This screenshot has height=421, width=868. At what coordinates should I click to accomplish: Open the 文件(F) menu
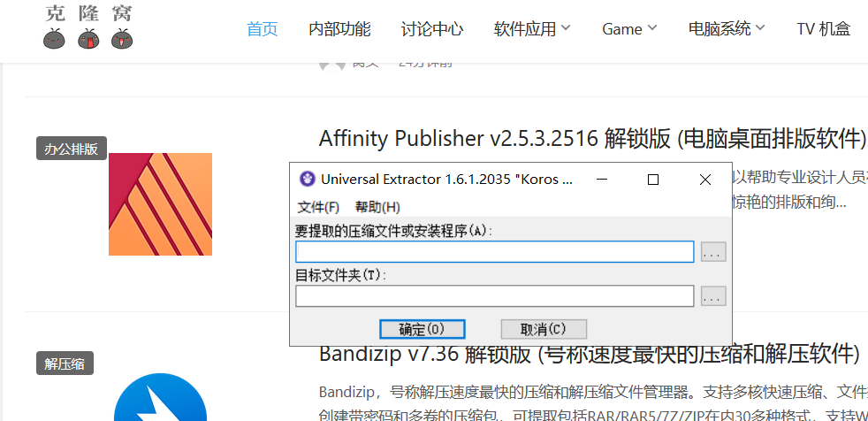coord(318,207)
